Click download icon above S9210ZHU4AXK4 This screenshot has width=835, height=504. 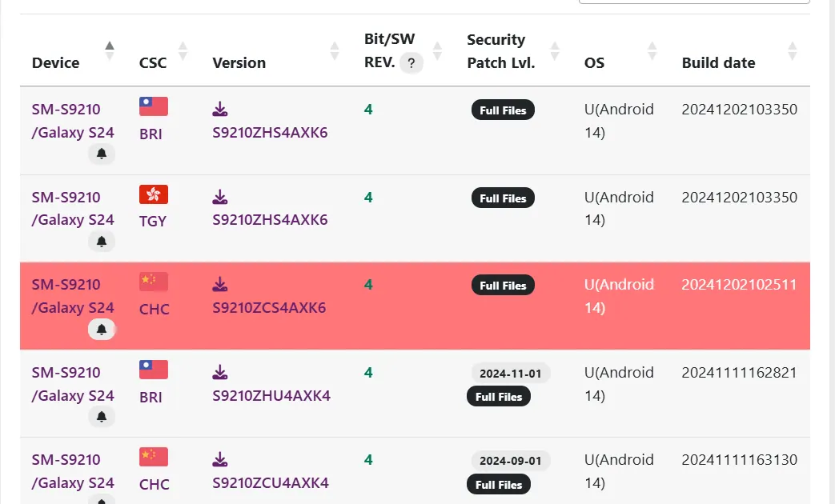coord(220,372)
